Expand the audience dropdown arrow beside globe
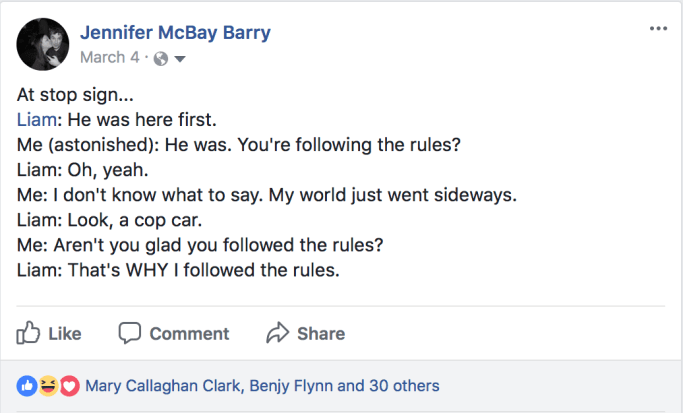 [180, 58]
